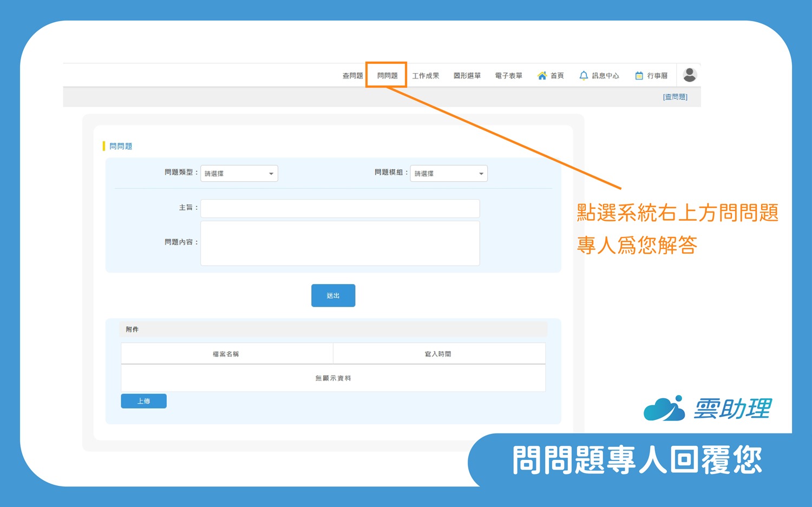
Task: Click the home icon beside 首頁
Action: click(x=542, y=76)
